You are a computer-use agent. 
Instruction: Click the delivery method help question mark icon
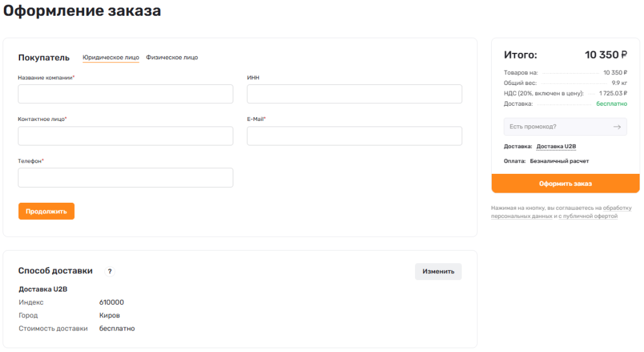point(109,271)
